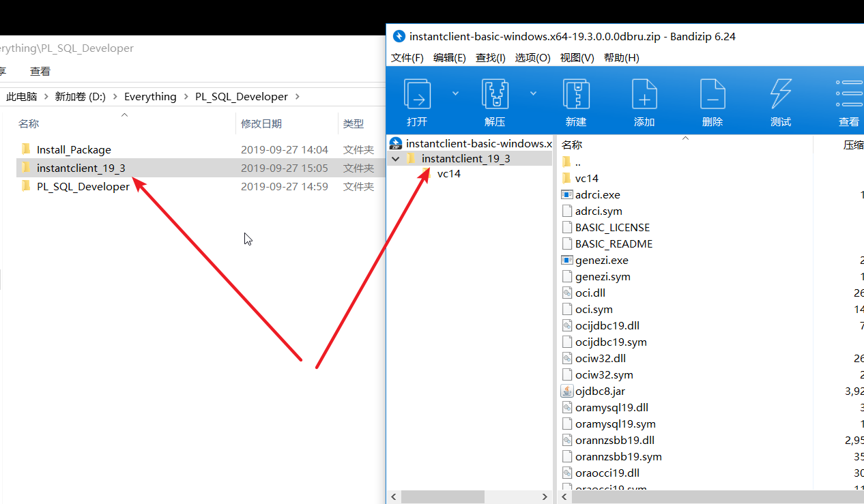Click the orannzsbb19.dll file icon

(566, 441)
